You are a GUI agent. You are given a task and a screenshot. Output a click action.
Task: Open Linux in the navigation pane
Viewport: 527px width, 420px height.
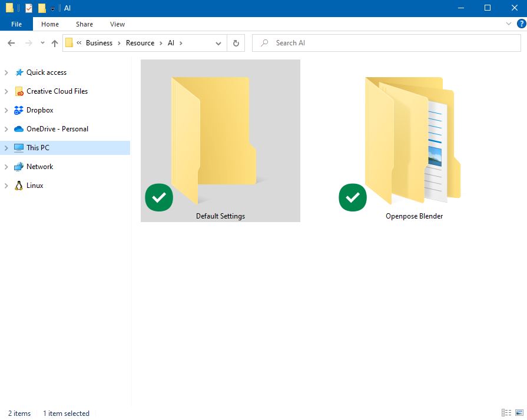(35, 186)
